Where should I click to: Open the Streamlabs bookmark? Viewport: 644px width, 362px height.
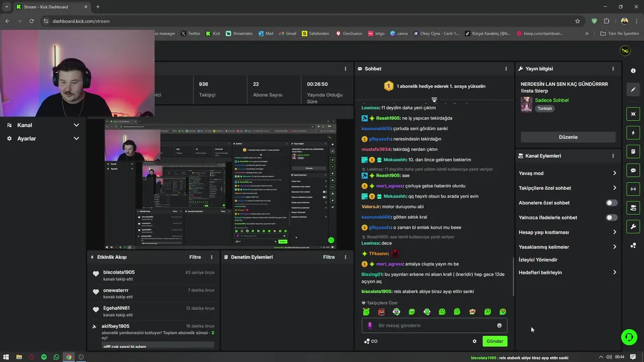pos(239,34)
